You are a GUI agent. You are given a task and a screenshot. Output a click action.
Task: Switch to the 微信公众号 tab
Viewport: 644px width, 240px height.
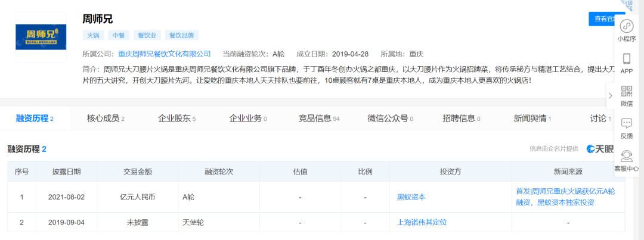pos(390,119)
